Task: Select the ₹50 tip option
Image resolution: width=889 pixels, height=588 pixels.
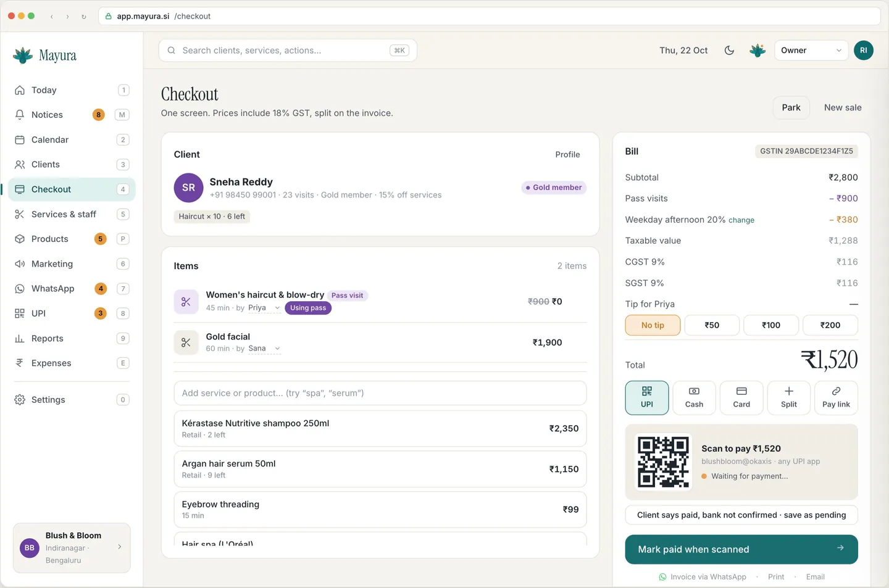Action: pyautogui.click(x=712, y=325)
